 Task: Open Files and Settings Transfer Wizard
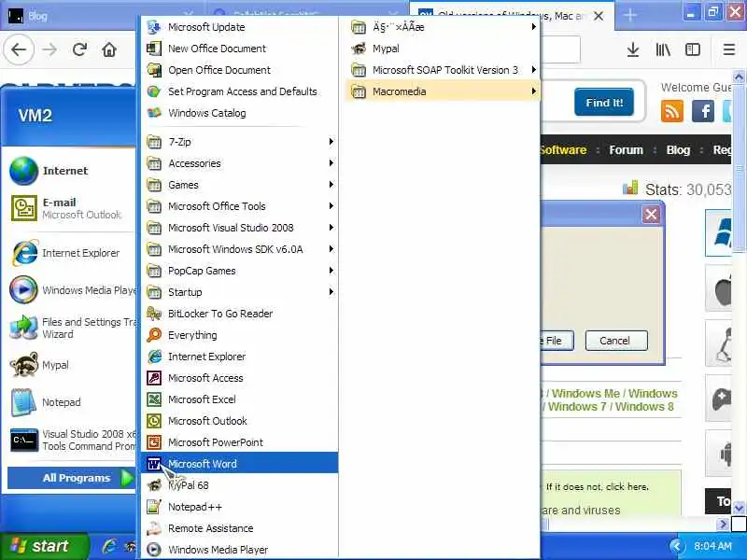[72, 328]
